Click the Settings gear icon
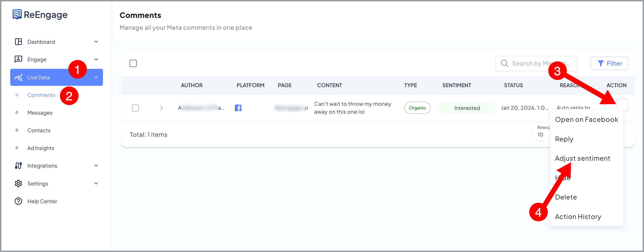This screenshot has height=252, width=644. click(18, 183)
